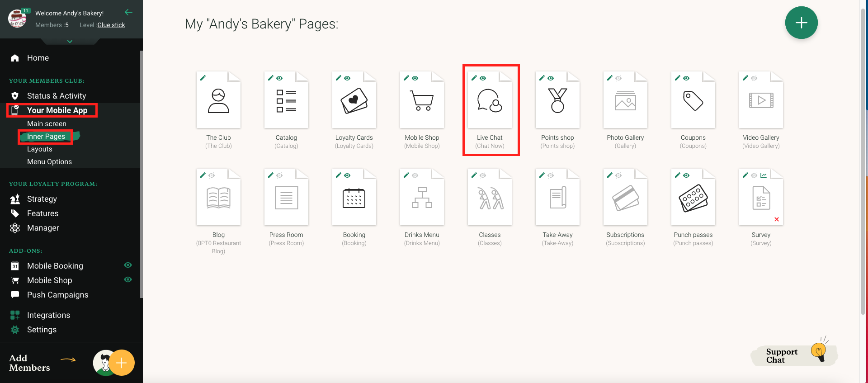Screen dimensions: 868x383
Task: Delete the Survey page with red X
Action: (x=777, y=219)
